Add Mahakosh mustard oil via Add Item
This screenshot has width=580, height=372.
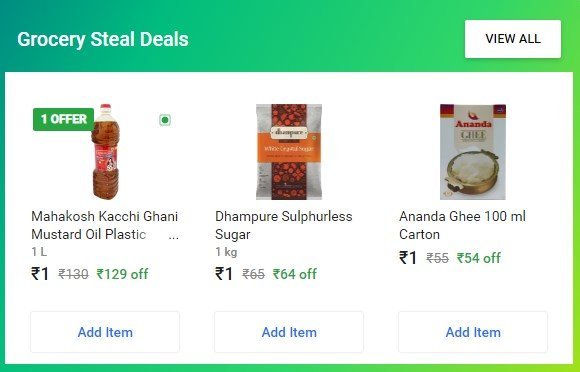click(x=105, y=332)
